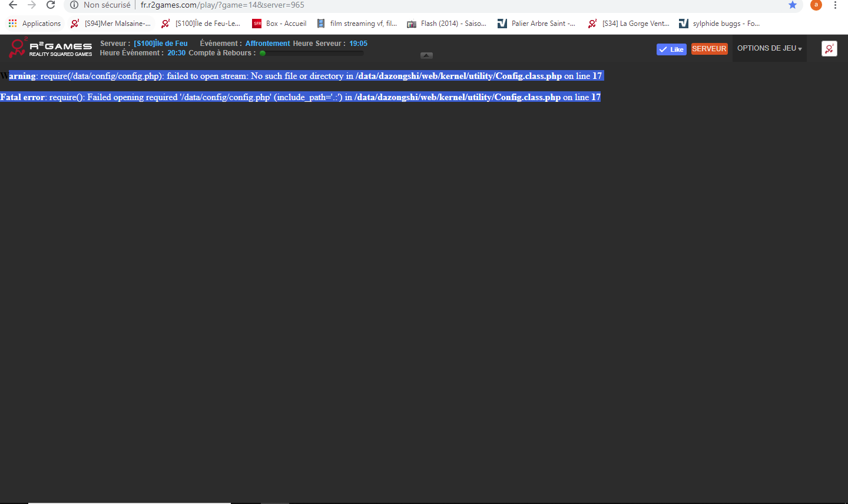Viewport: 848px width, 504px height.
Task: Click the browser back arrow
Action: click(x=12, y=5)
